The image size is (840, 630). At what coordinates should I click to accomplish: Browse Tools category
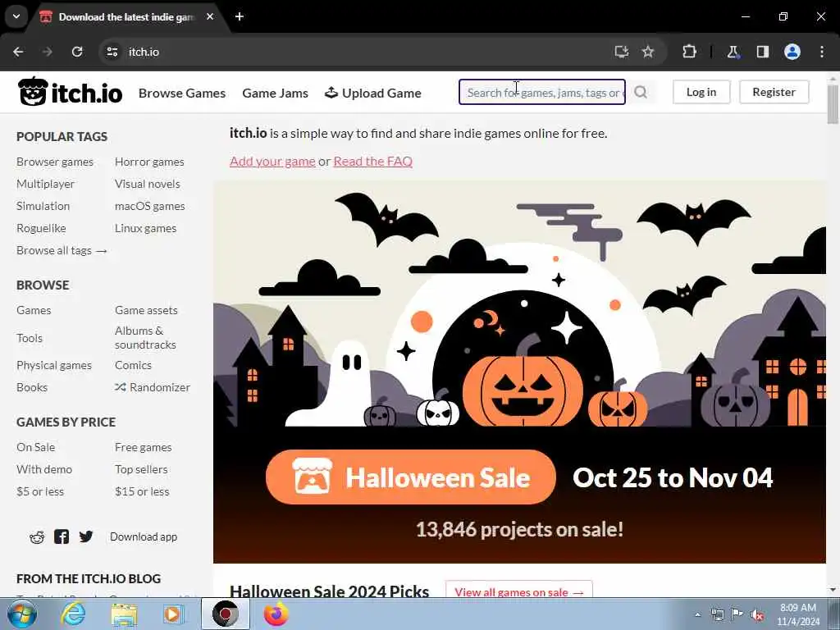pos(30,338)
